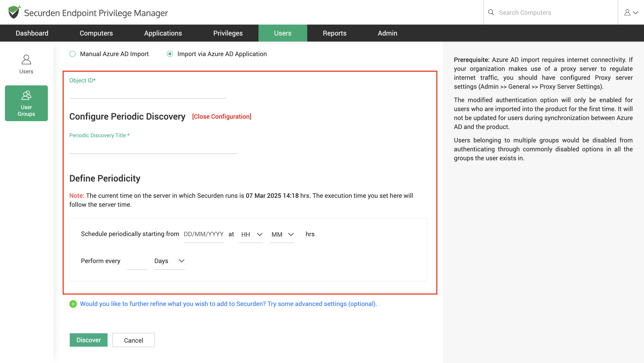Open the User Groups sidebar section
This screenshot has width=644, height=363.
tap(26, 103)
